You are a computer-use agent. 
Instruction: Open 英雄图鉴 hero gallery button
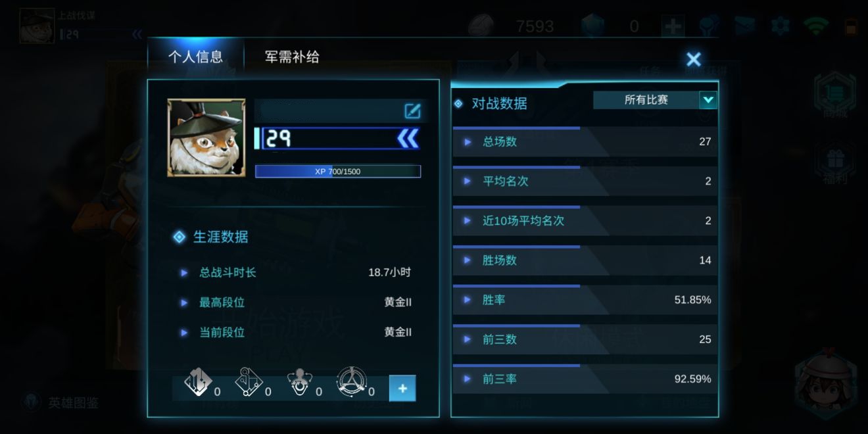click(x=61, y=402)
